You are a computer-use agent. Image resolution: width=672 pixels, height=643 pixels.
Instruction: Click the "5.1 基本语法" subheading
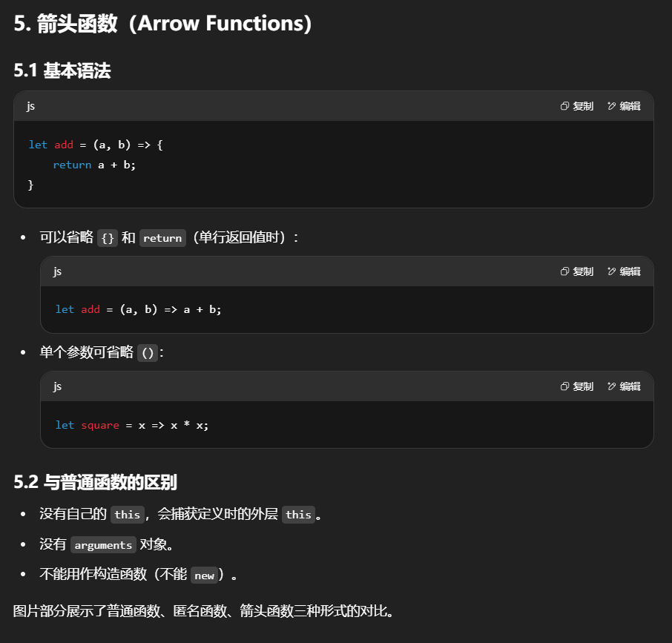pyautogui.click(x=62, y=70)
